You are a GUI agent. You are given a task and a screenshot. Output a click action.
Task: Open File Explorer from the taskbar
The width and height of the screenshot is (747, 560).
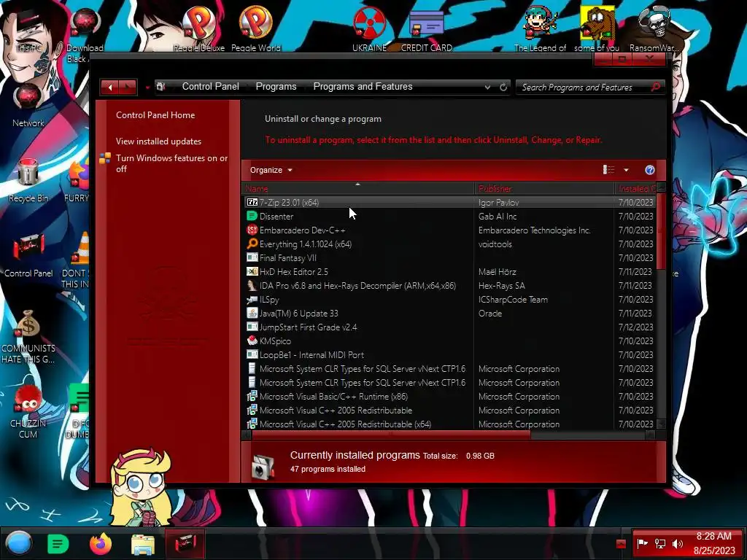pyautogui.click(x=142, y=544)
